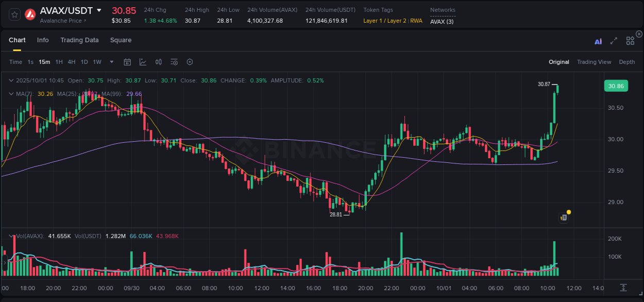644x302 pixels.
Task: Collapse the MA indicator row
Action: click(11, 94)
